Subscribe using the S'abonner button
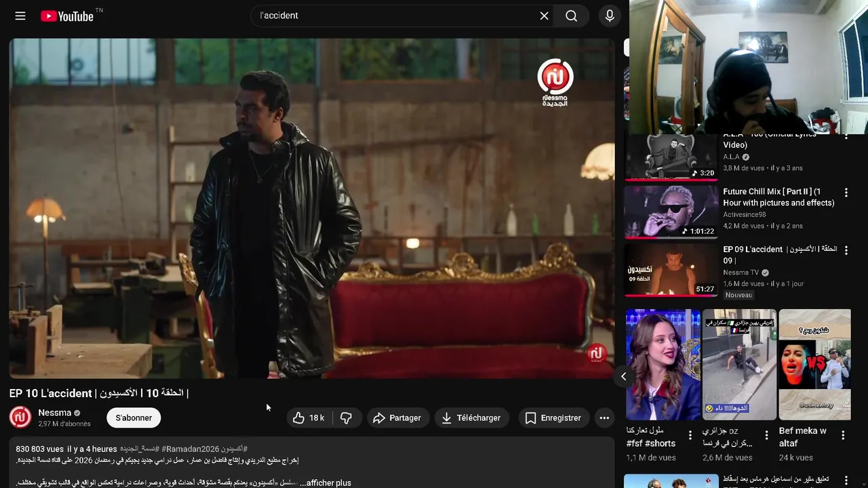The height and width of the screenshot is (488, 868). pyautogui.click(x=134, y=418)
